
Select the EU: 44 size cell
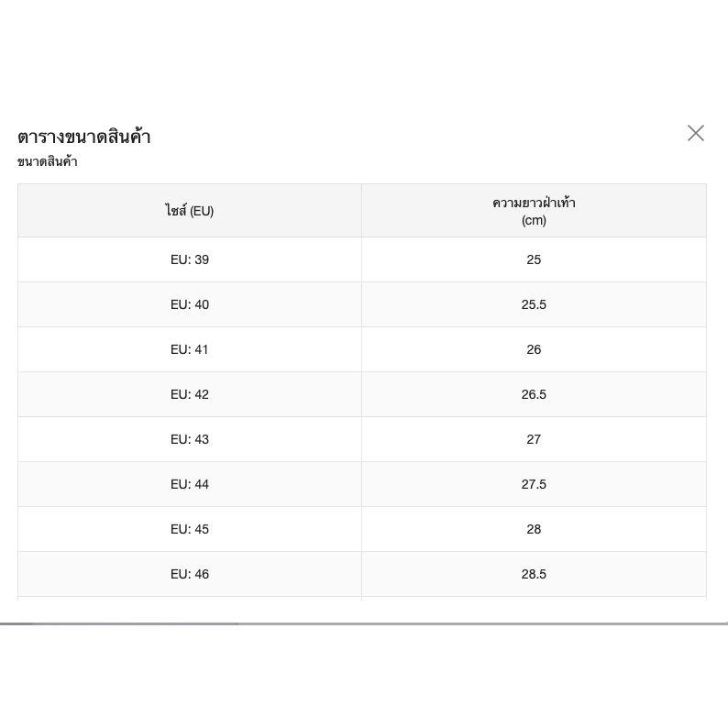tap(190, 484)
